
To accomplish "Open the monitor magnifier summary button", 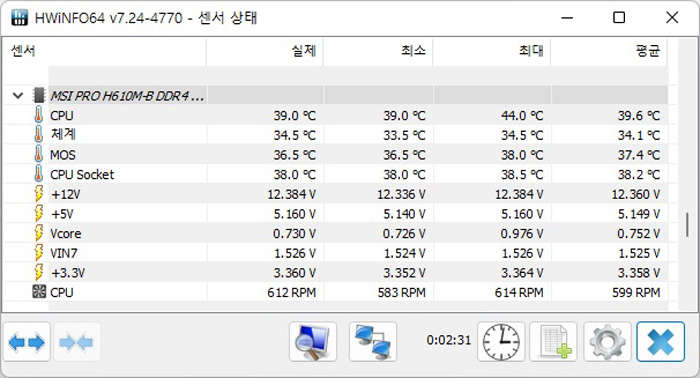I will point(312,342).
